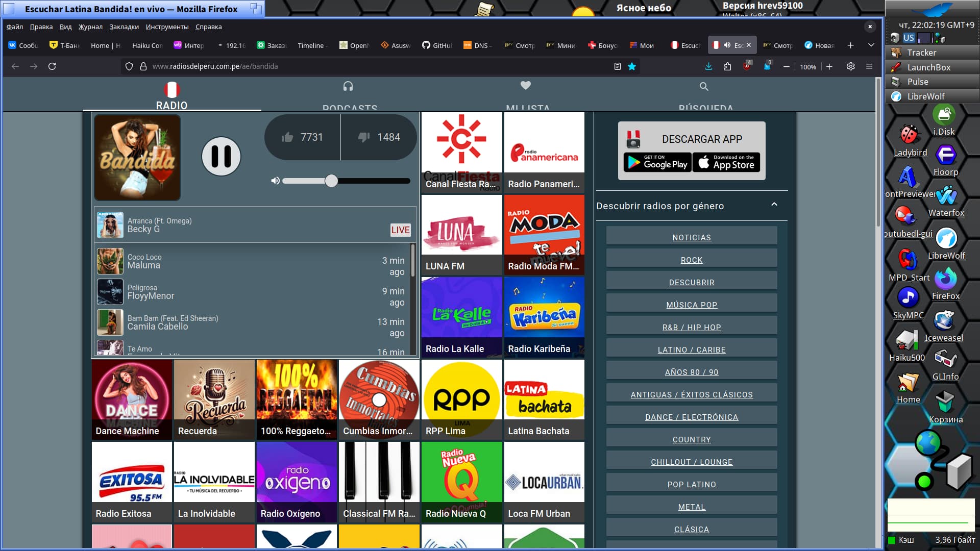Click the search magnifier tab icon
This screenshot has width=980, height=551.
(x=704, y=87)
